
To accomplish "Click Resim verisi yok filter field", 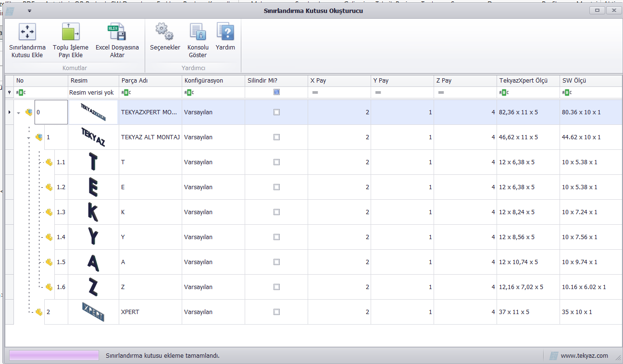I will tap(93, 92).
